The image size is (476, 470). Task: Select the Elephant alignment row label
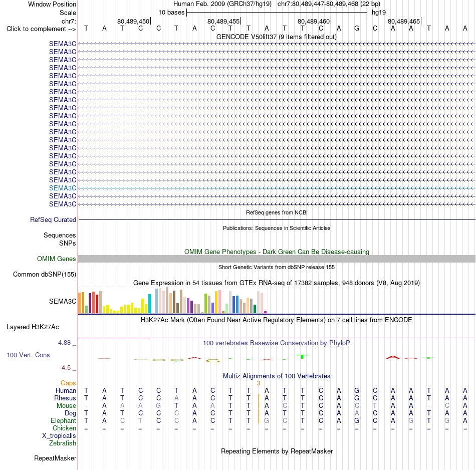click(63, 421)
